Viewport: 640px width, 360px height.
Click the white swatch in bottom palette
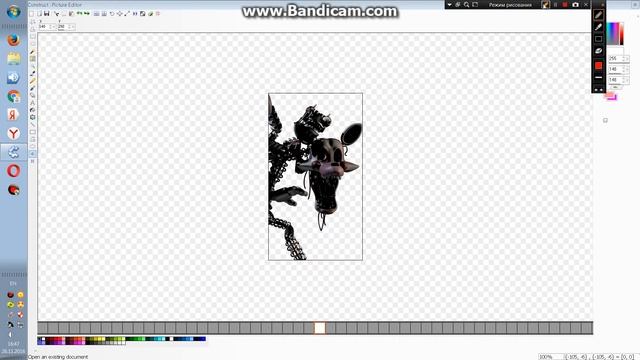(x=171, y=339)
